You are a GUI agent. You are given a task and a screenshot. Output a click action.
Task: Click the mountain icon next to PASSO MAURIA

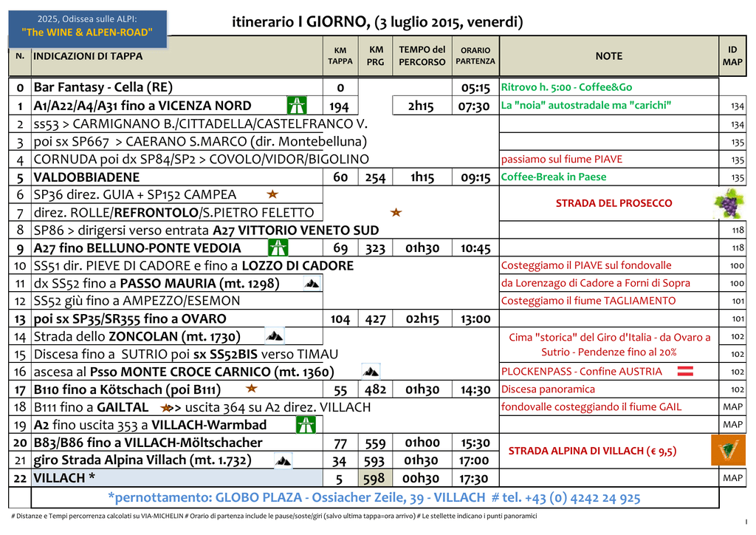[312, 283]
